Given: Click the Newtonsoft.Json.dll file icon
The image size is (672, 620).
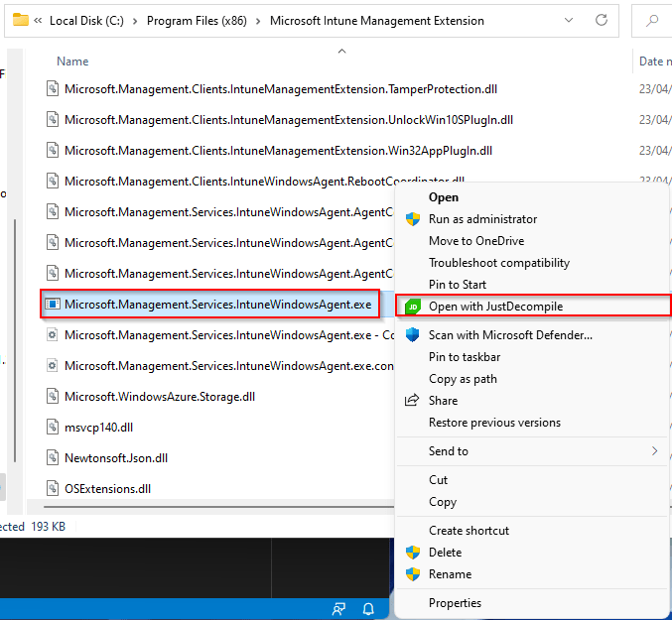Looking at the screenshot, I should click(x=54, y=458).
